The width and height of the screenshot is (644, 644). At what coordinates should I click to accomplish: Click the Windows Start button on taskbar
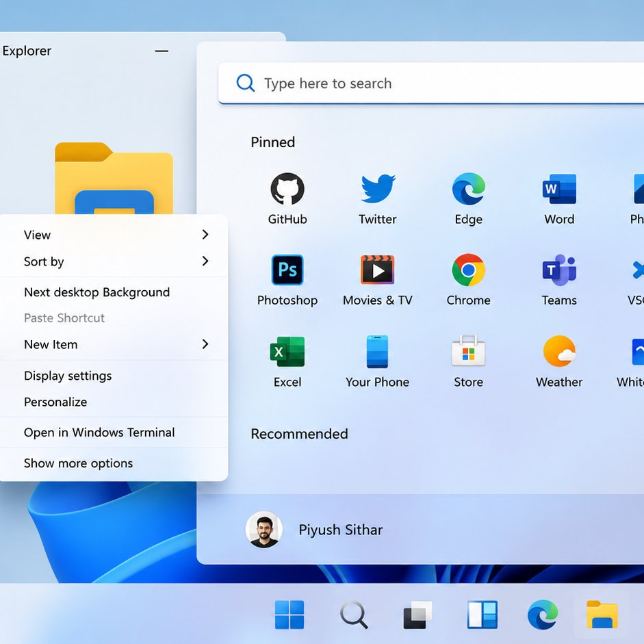pos(289,615)
